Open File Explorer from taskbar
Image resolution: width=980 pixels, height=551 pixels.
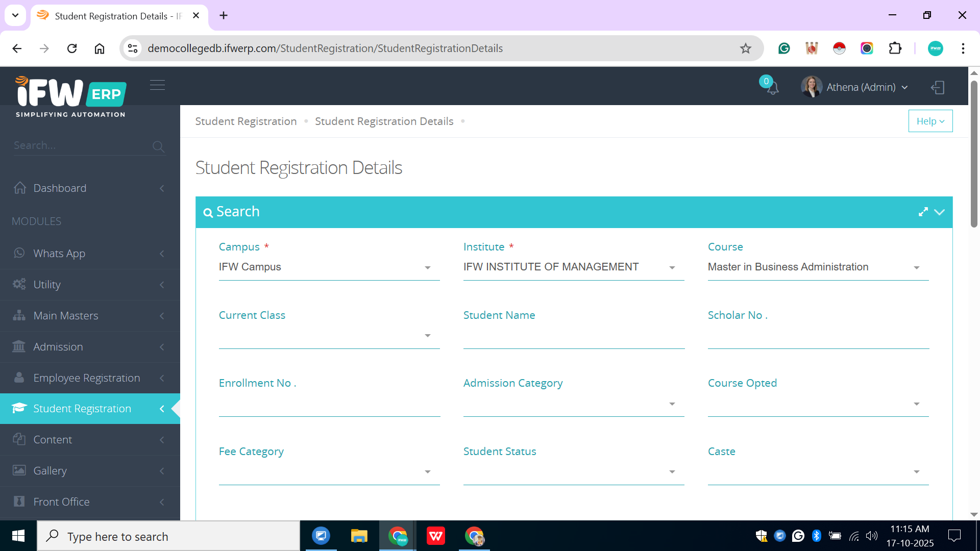tap(359, 536)
